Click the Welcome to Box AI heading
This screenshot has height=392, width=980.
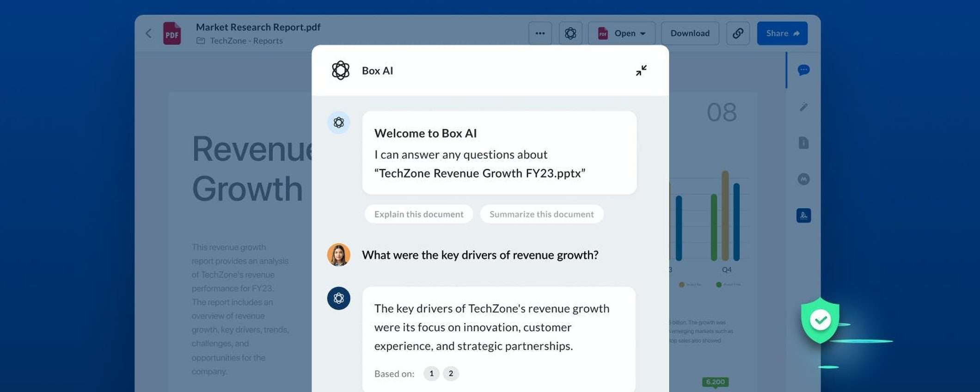coord(425,133)
